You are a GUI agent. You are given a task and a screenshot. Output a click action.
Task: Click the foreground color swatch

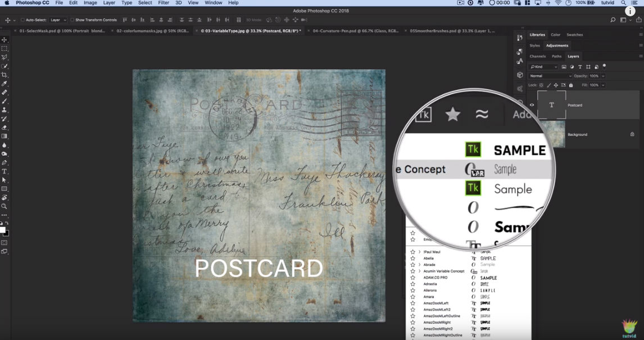click(2, 230)
